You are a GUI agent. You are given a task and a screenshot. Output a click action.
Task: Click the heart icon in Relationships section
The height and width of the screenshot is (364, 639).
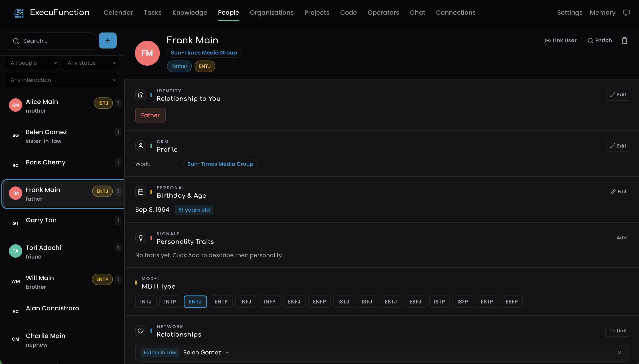pos(140,331)
